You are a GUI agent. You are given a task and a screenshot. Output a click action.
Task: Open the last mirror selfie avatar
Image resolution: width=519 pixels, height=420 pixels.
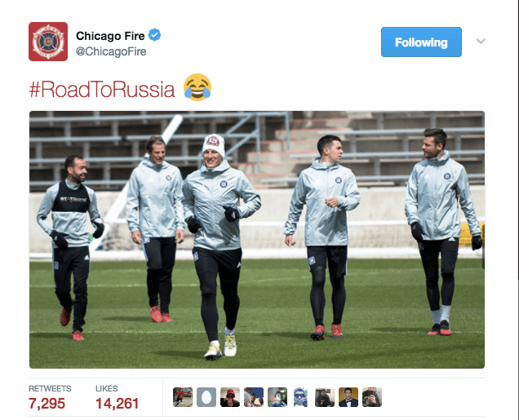[x=372, y=397]
